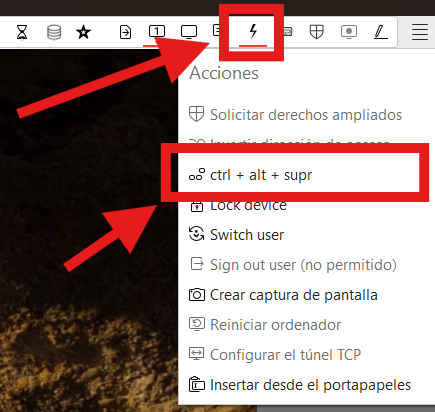The height and width of the screenshot is (412, 435).
Task: Click the screen recording monitor icon
Action: (349, 32)
